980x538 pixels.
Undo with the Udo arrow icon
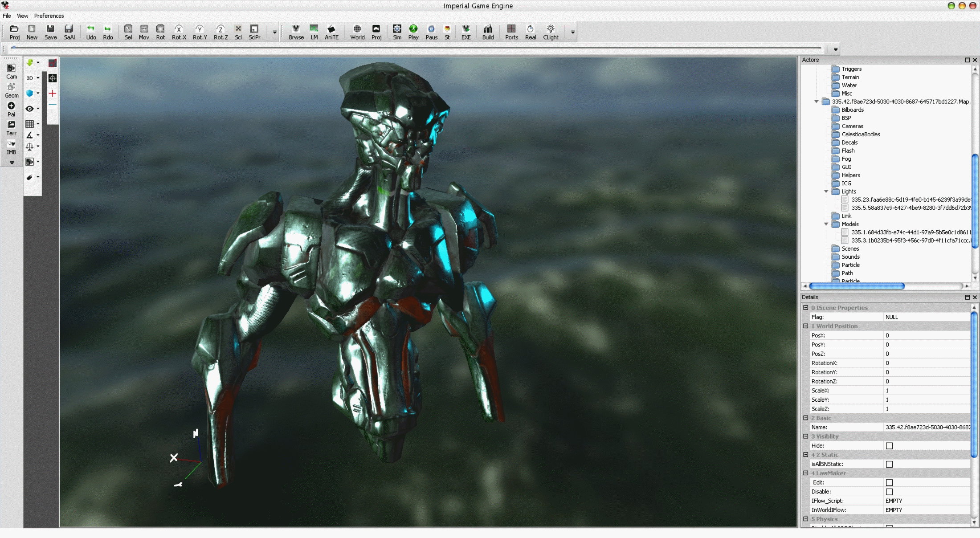(x=91, y=32)
